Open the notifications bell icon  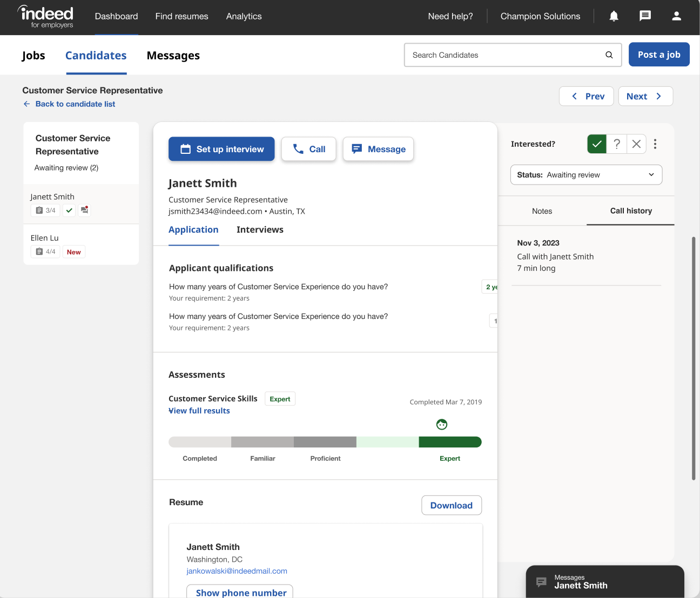point(614,16)
